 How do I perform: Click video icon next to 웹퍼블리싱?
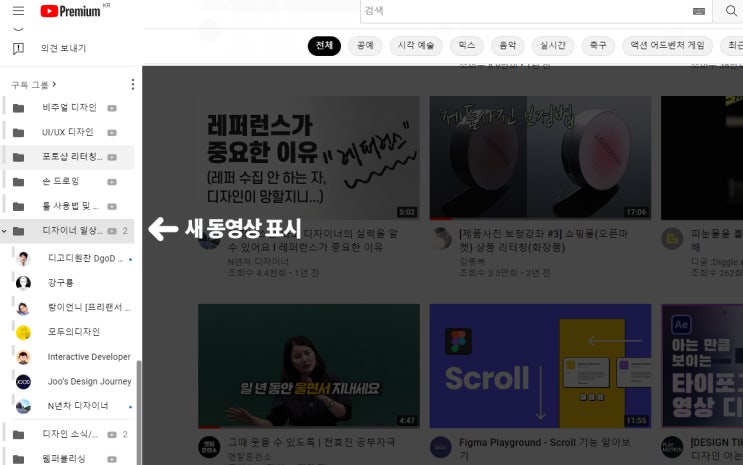(x=112, y=459)
